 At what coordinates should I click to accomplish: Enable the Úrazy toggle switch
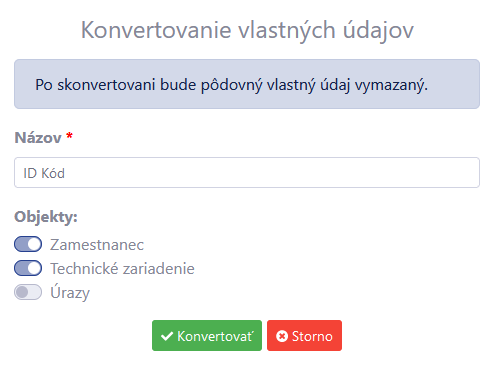click(28, 292)
